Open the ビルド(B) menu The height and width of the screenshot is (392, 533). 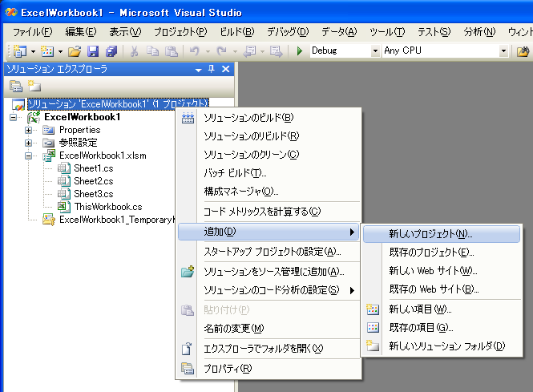coord(237,32)
